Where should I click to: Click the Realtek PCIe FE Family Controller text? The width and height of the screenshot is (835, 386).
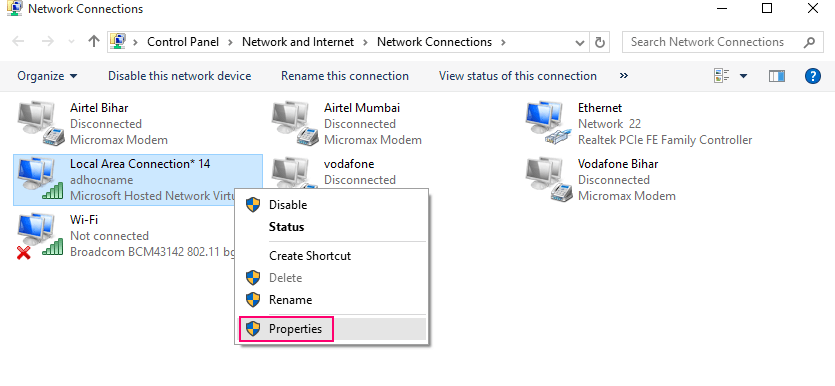coord(665,140)
